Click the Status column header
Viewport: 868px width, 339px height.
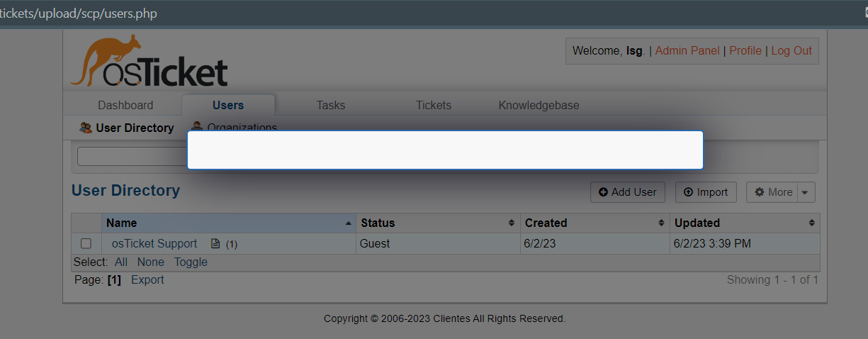pos(439,223)
